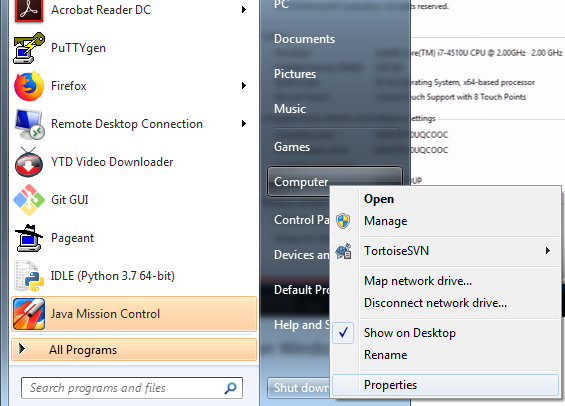Click the Java Mission Control icon
Image resolution: width=565 pixels, height=406 pixels.
tap(29, 314)
